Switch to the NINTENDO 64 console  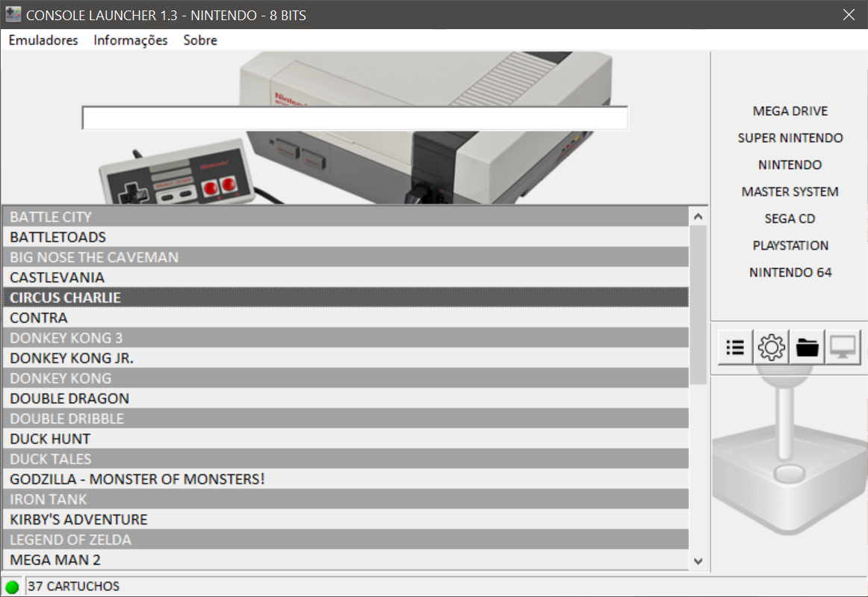click(x=790, y=273)
